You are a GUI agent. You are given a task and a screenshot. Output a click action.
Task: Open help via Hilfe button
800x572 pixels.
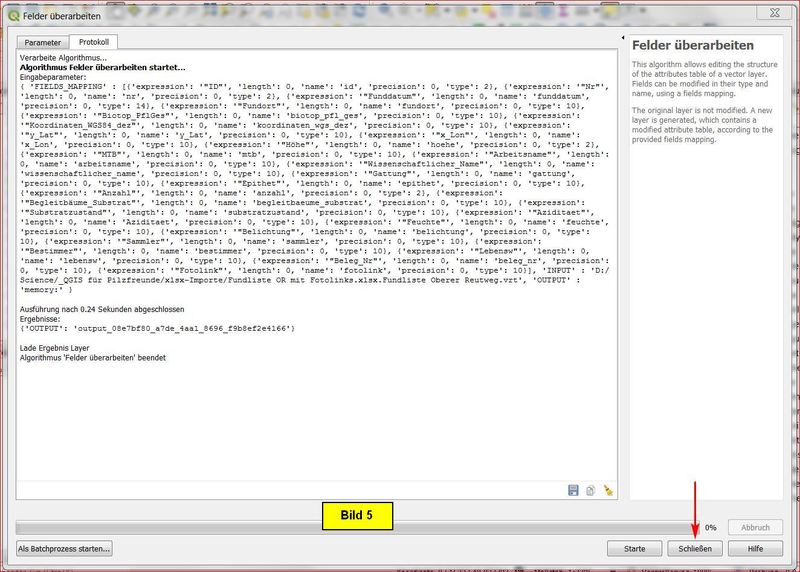point(755,548)
